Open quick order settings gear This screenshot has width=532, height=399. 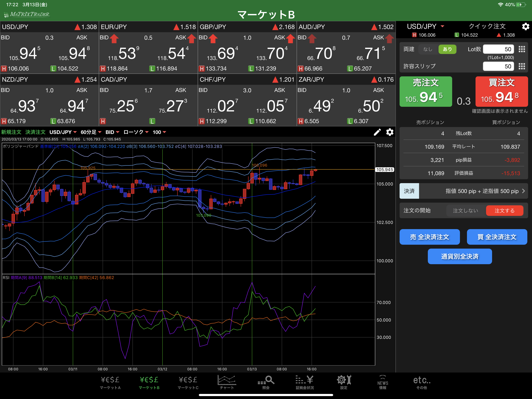point(526,26)
